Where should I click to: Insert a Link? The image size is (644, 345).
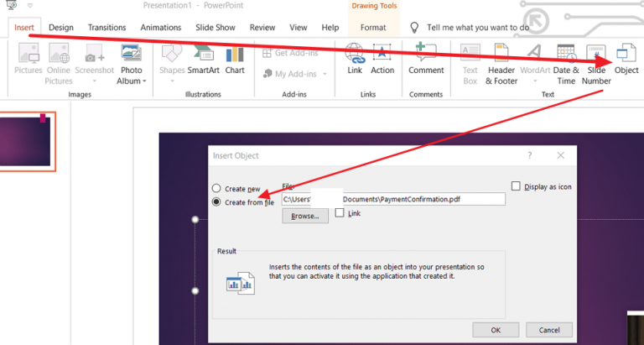click(355, 60)
